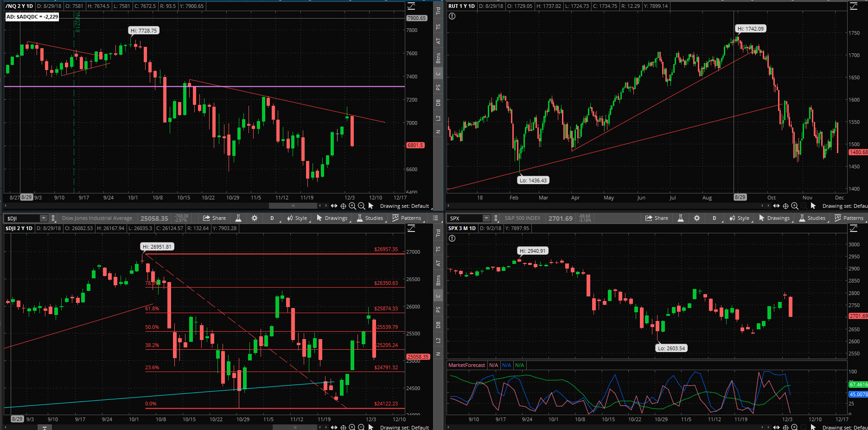Click the crosshair pan icon under the RUT chart
The image size is (868, 430).
(x=786, y=206)
